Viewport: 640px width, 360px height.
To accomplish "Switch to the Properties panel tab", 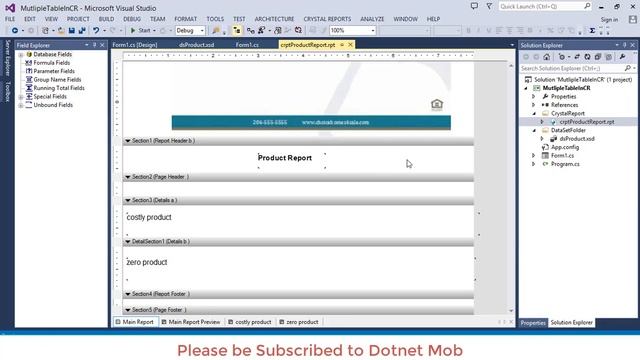I will (533, 323).
